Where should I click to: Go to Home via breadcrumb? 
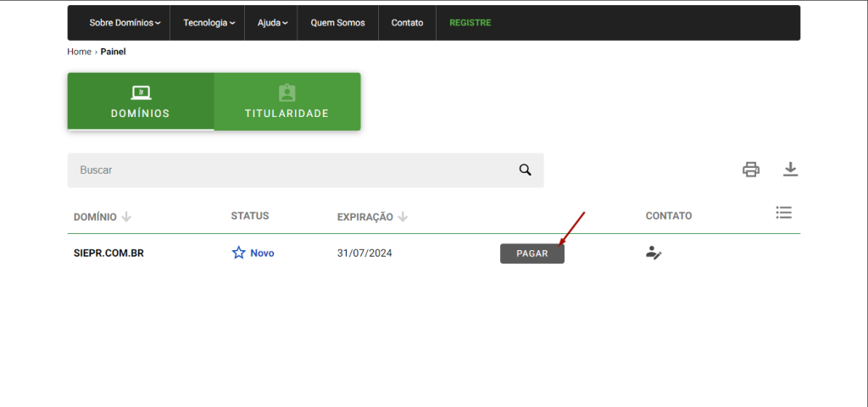(79, 52)
